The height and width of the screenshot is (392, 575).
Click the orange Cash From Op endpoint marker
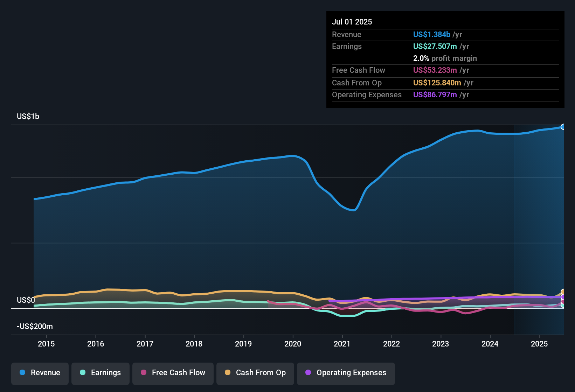(563, 292)
